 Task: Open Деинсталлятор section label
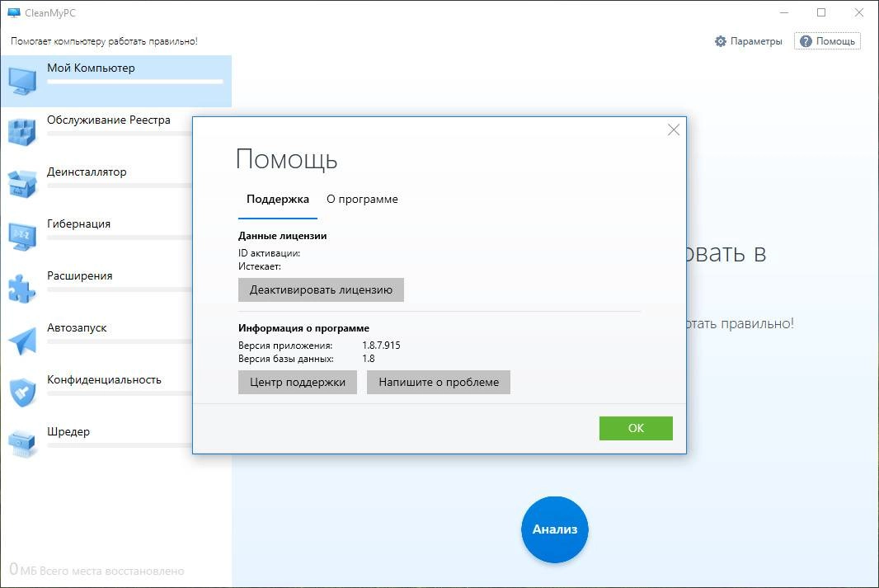(87, 172)
